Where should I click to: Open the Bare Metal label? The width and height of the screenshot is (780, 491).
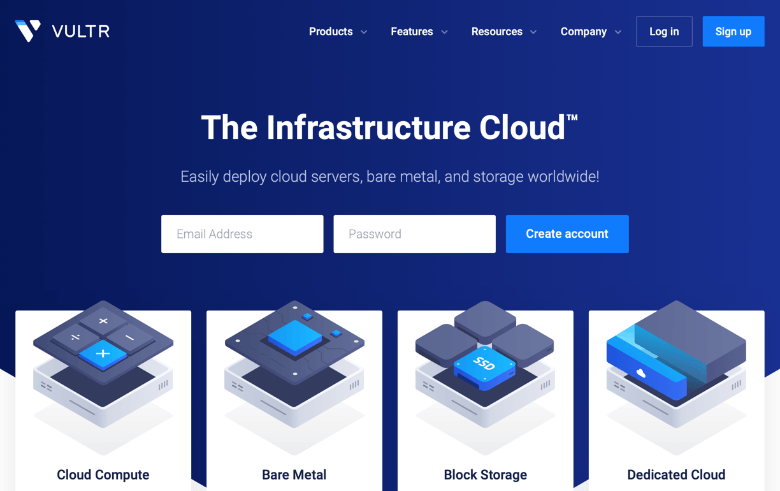point(294,475)
